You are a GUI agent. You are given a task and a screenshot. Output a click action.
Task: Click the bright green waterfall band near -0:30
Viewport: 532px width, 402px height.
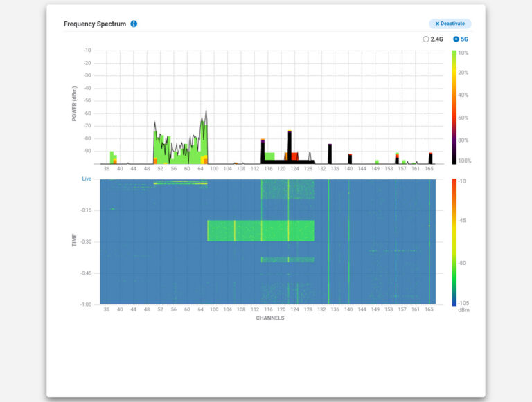(260, 230)
